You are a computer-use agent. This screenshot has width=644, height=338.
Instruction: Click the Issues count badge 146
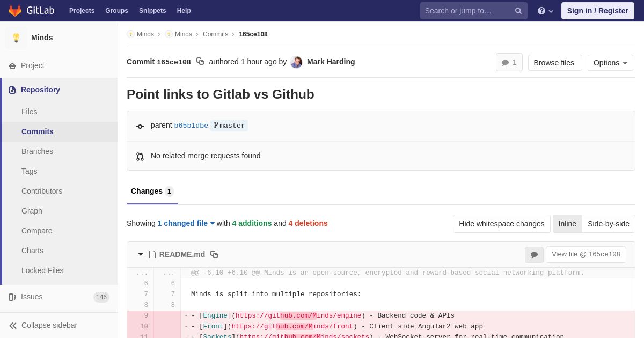[101, 297]
